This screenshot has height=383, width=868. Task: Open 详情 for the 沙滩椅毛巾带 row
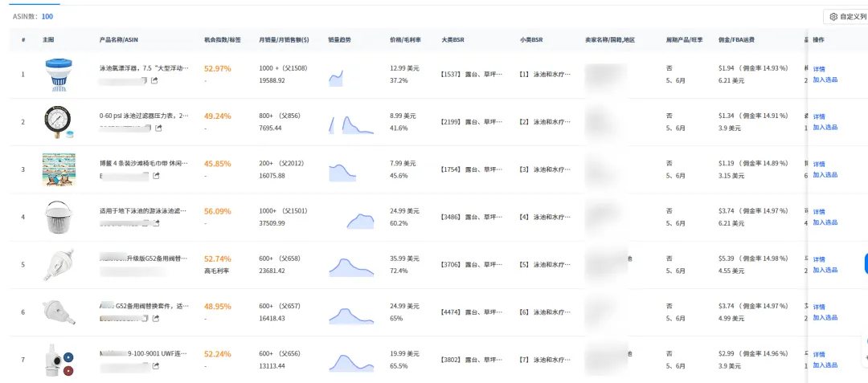pyautogui.click(x=819, y=164)
